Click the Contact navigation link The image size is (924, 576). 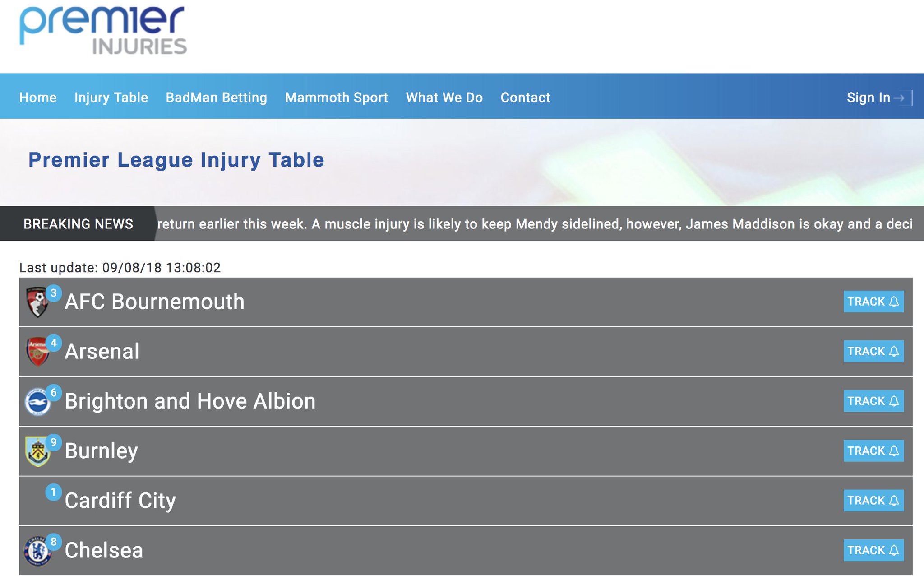tap(525, 98)
